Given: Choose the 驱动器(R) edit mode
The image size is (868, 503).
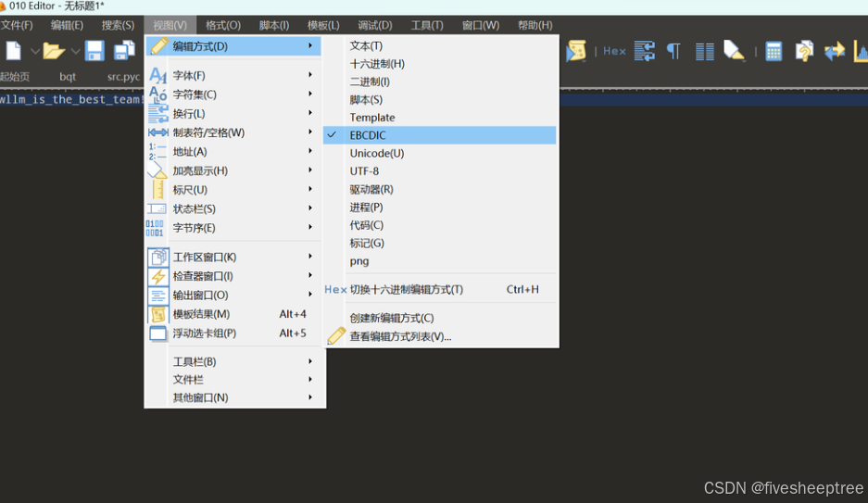Looking at the screenshot, I should point(439,189).
